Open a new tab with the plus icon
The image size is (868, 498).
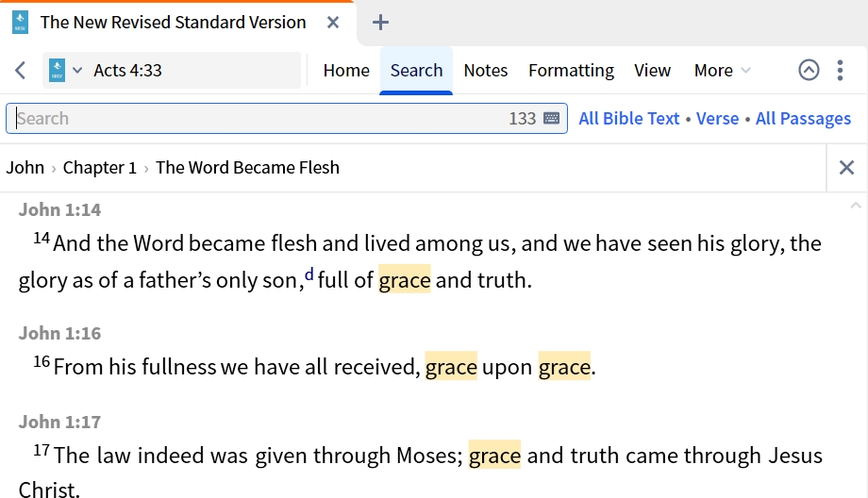click(x=380, y=23)
